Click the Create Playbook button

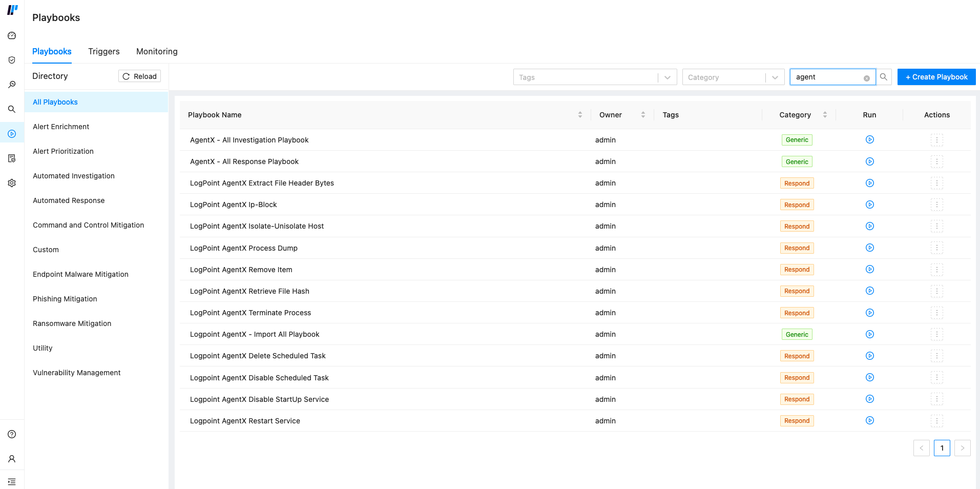(936, 77)
